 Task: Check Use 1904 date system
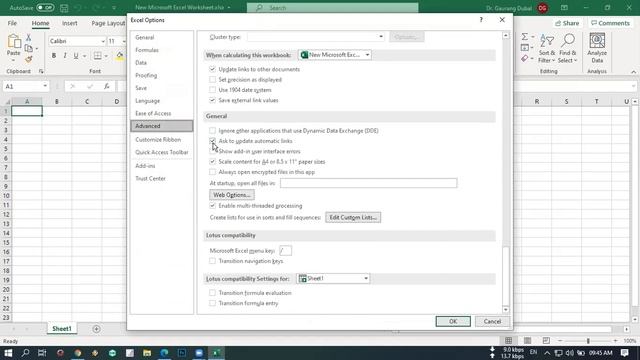point(212,90)
